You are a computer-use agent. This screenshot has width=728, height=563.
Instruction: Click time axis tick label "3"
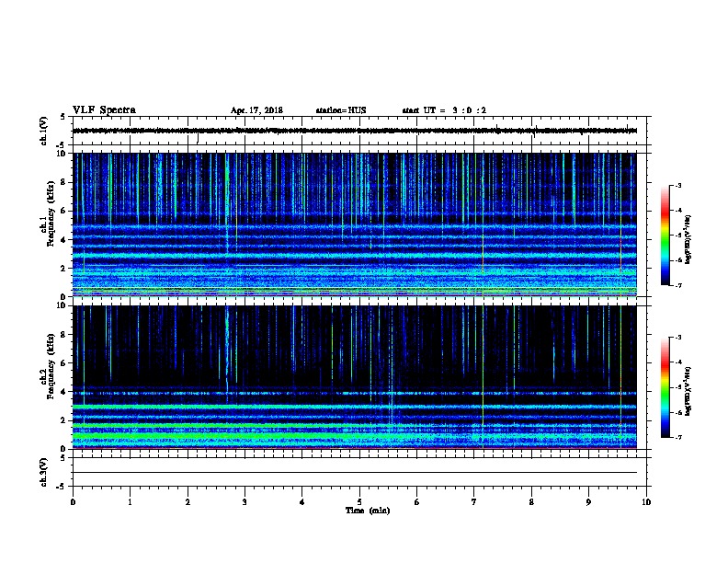pyautogui.click(x=245, y=502)
